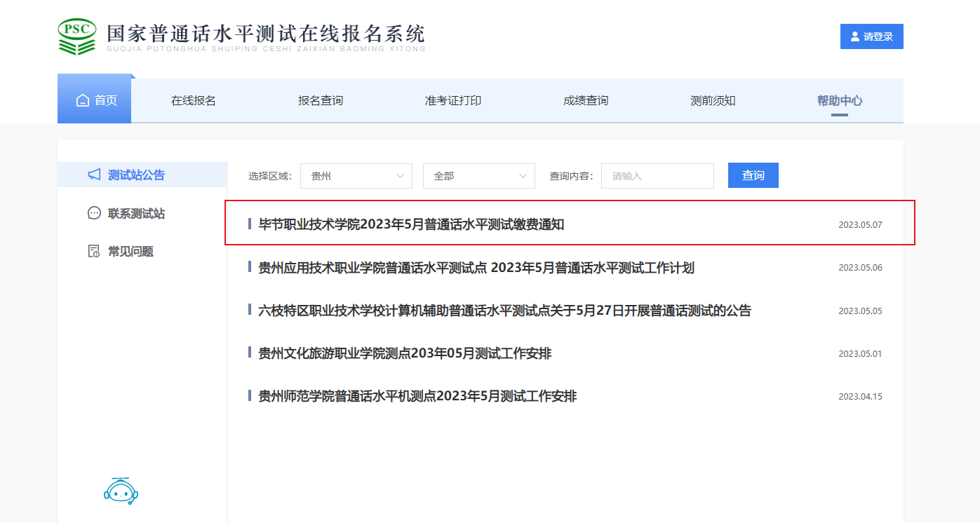Click the home icon in 首页 tab
Image resolution: width=980 pixels, height=523 pixels.
tap(83, 100)
